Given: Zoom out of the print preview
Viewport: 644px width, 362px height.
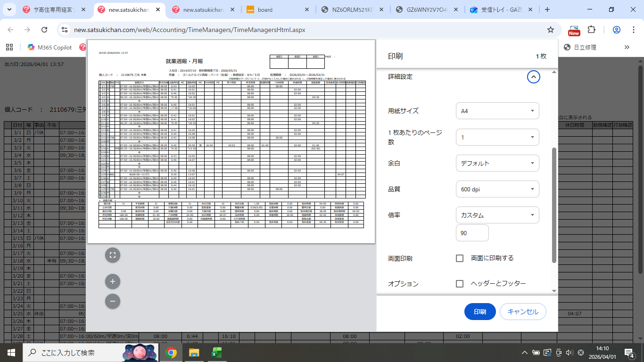Looking at the screenshot, I should click(112, 300).
